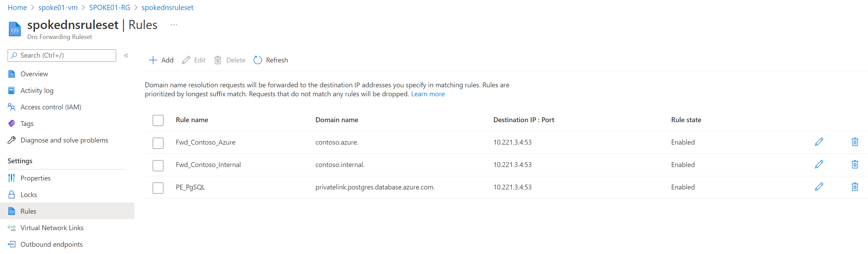This screenshot has width=868, height=254.
Task: Toggle the select-all rules header checkbox
Action: 158,120
